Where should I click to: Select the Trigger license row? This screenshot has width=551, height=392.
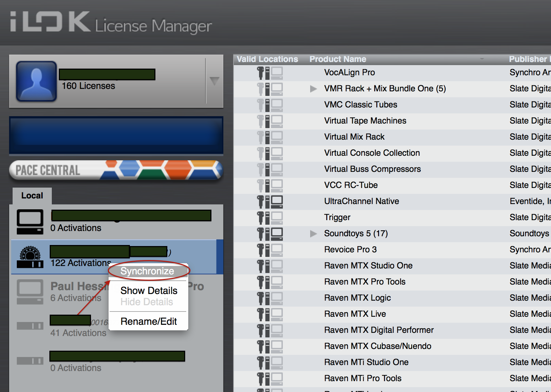(392, 218)
